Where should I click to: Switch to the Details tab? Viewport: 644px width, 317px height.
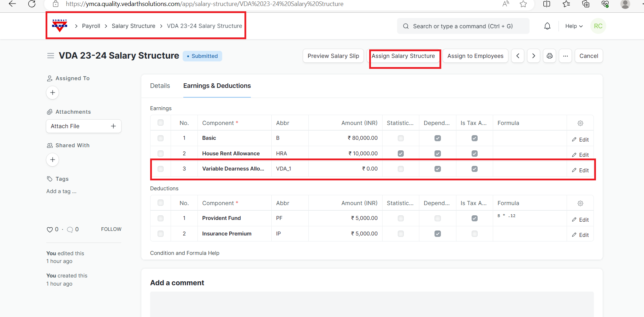click(x=160, y=86)
